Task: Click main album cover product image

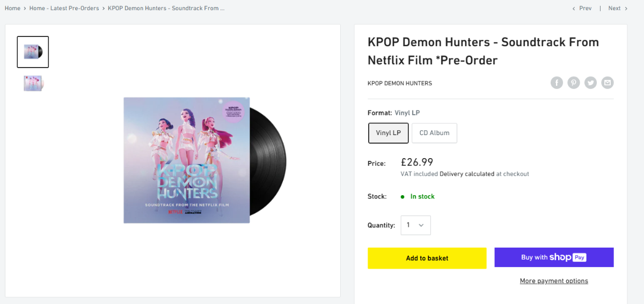Action: point(186,160)
